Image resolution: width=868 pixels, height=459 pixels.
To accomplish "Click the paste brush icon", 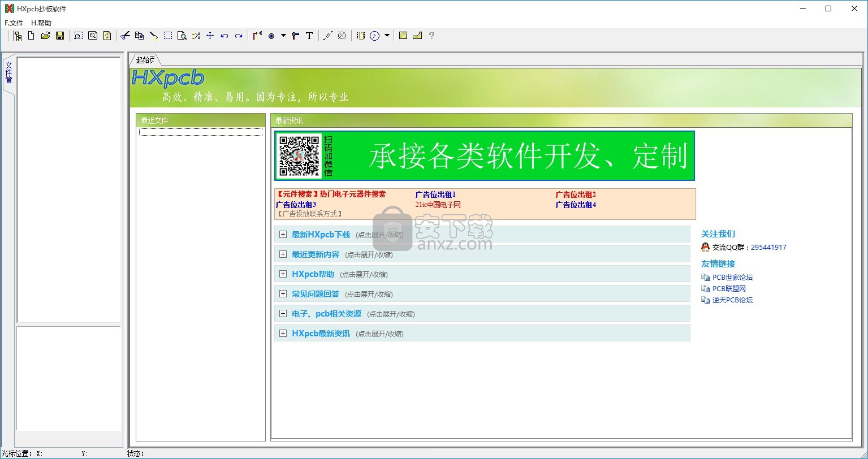I will [x=153, y=36].
